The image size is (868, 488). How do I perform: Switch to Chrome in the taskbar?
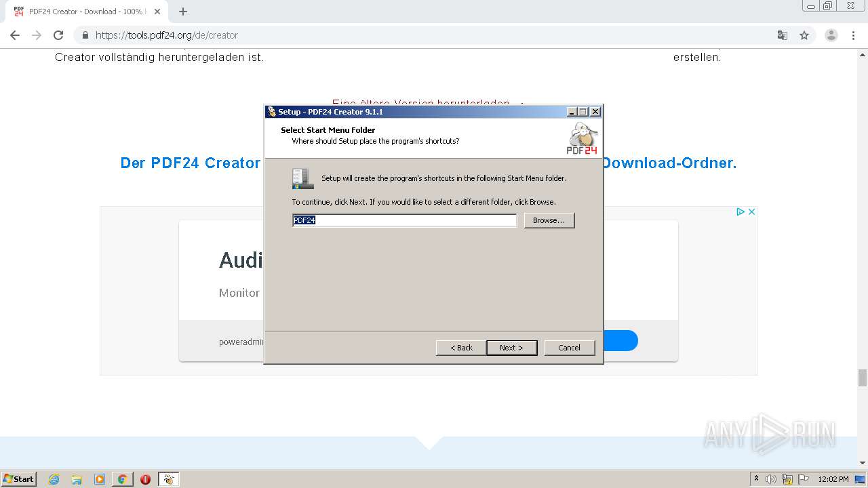coord(122,479)
